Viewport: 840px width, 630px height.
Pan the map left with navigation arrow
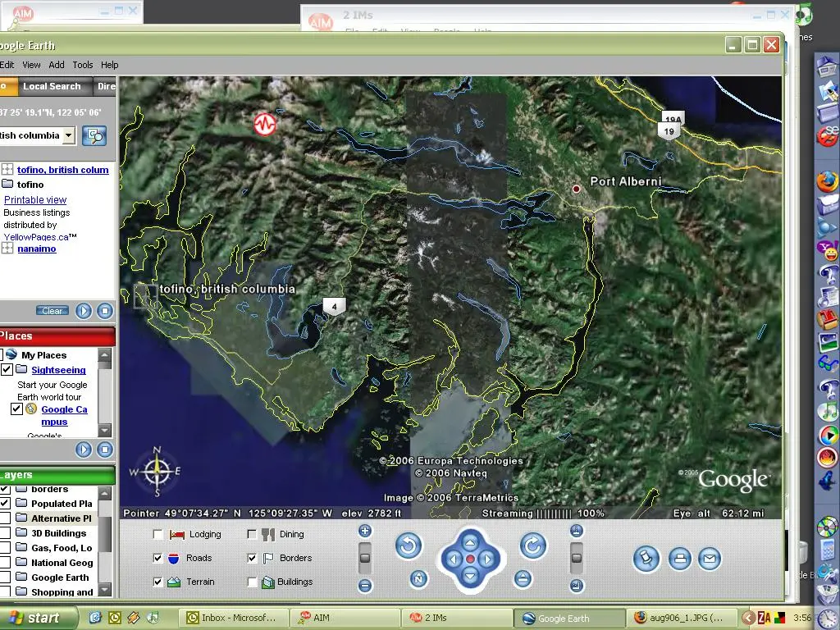coord(453,559)
